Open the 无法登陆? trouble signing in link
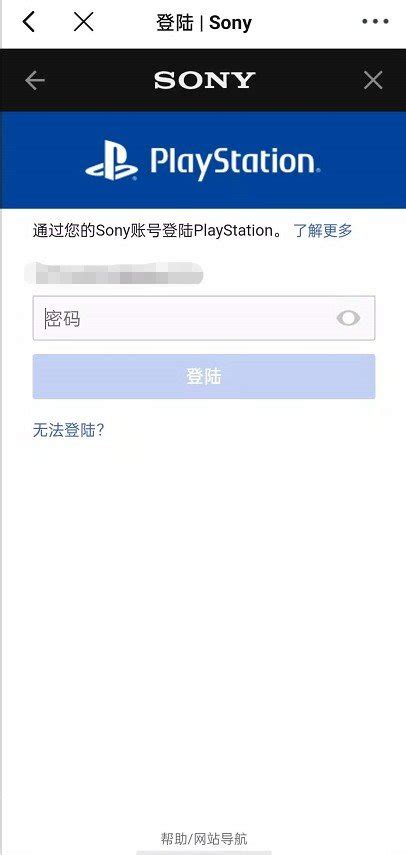This screenshot has width=406, height=855. [68, 431]
